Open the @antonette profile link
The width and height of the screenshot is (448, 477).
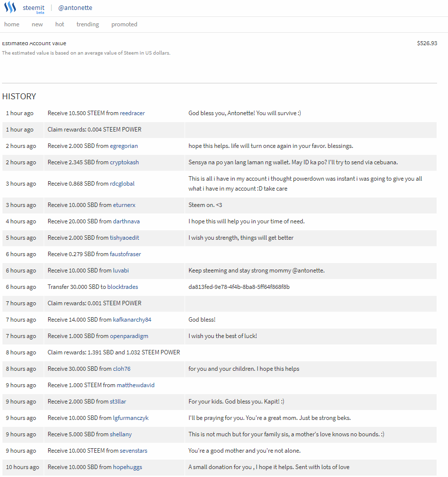pyautogui.click(x=75, y=8)
